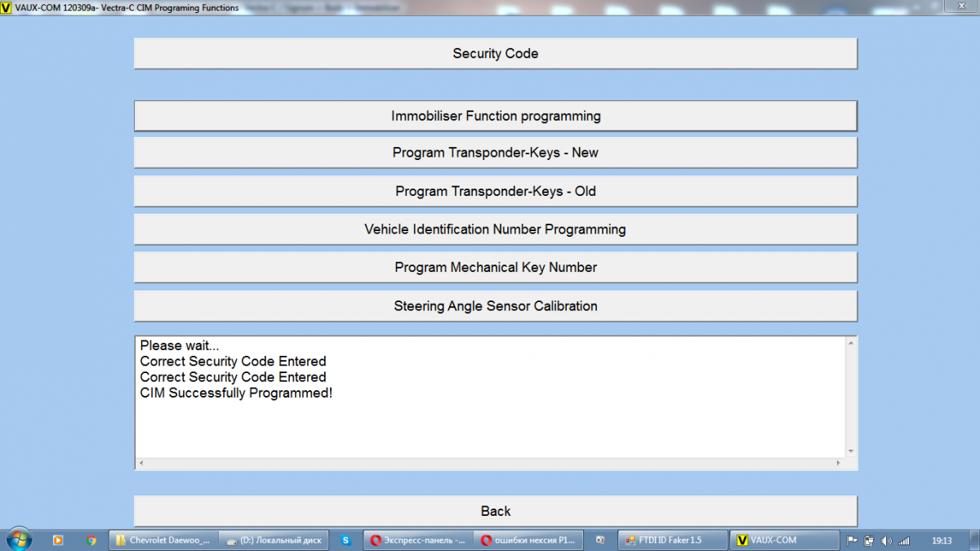Click the VAUX-COM taskbar button
Viewport: 980px width, 551px height.
coord(784,540)
